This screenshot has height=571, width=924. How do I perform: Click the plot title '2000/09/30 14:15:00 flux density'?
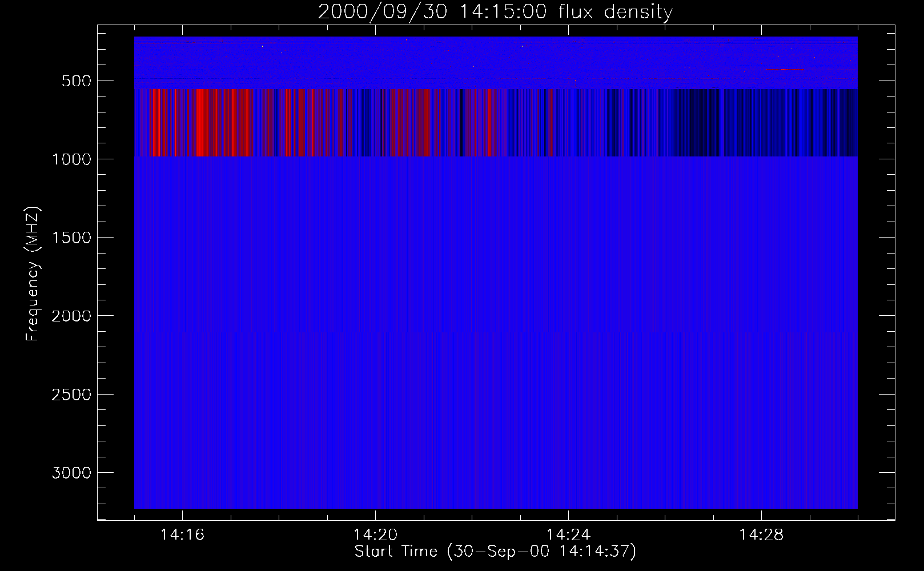pyautogui.click(x=495, y=11)
